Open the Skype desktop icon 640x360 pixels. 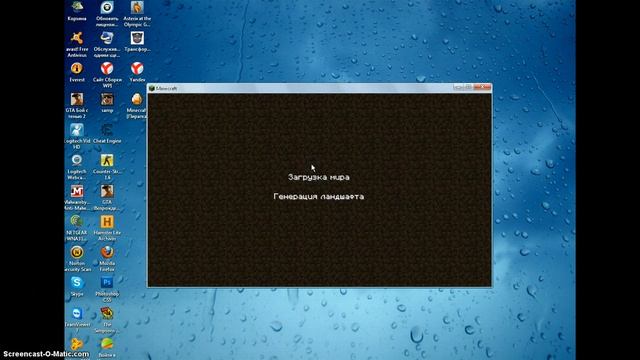click(x=77, y=287)
